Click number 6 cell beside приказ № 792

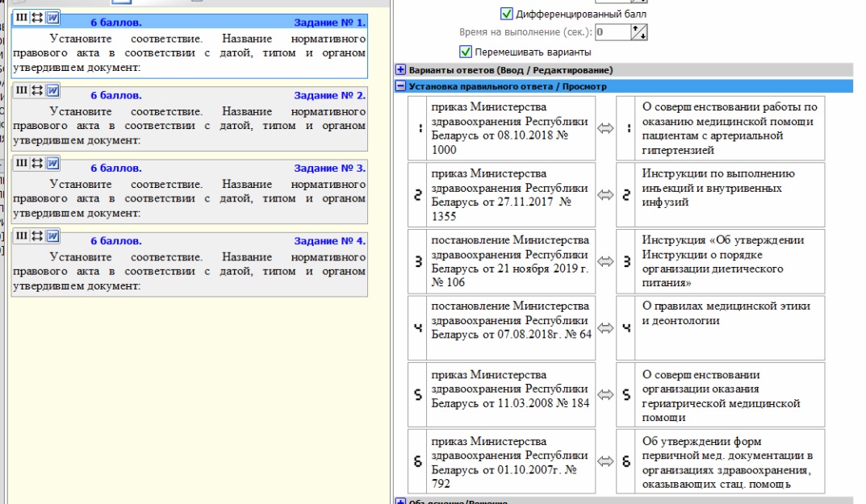(x=417, y=461)
